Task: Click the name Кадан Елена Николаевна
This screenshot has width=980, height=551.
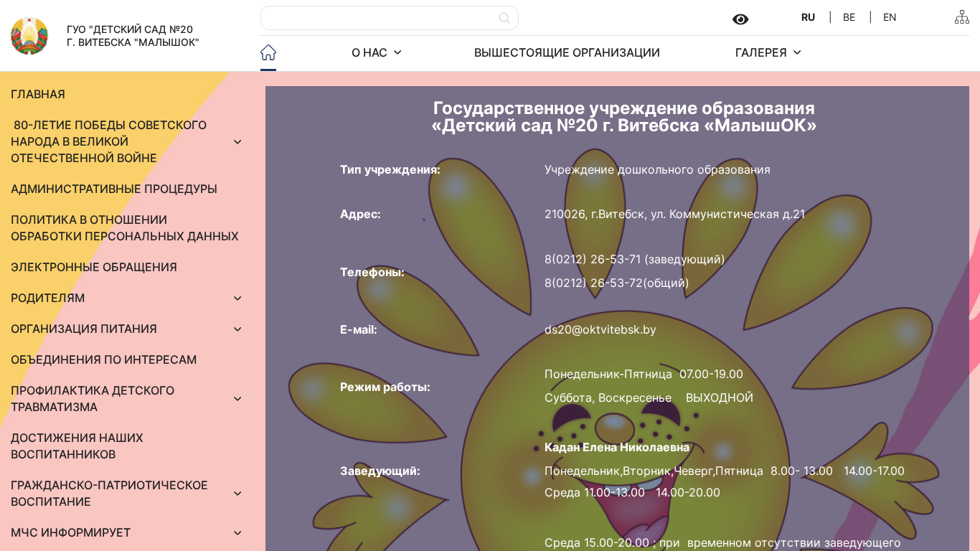Action: pyautogui.click(x=617, y=447)
